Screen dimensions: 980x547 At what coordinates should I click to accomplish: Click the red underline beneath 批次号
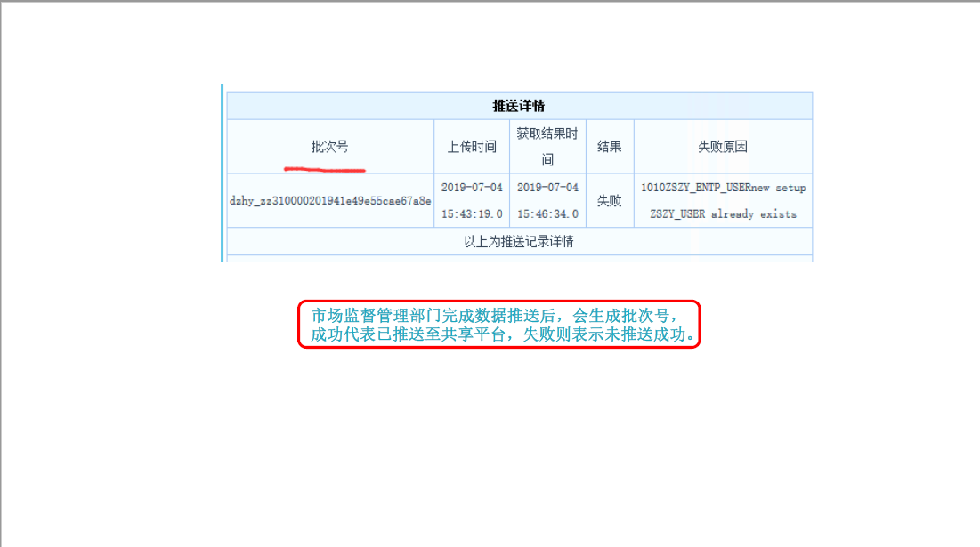325,168
